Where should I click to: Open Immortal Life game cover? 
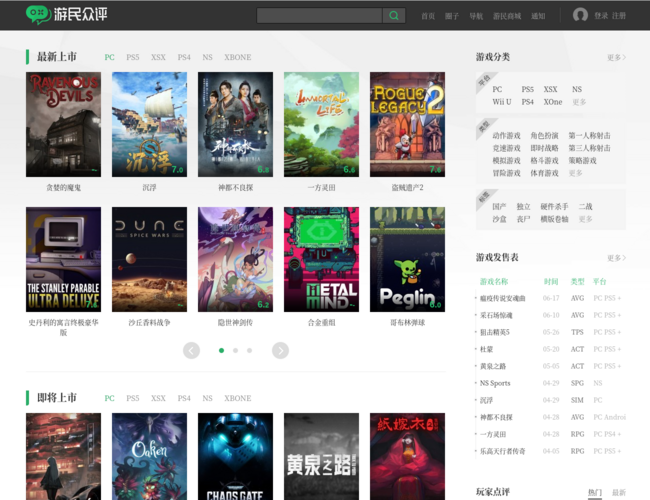click(321, 124)
